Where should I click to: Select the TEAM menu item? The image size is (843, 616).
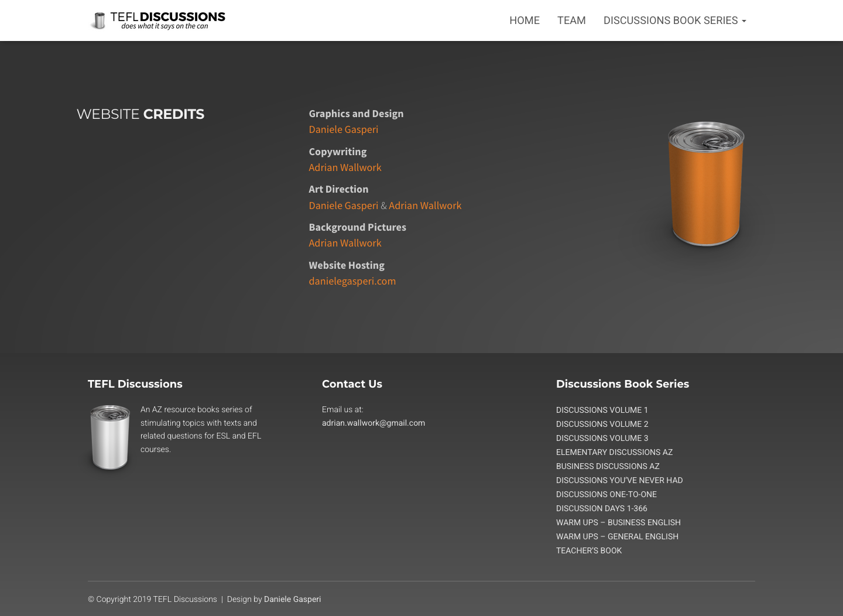(571, 20)
